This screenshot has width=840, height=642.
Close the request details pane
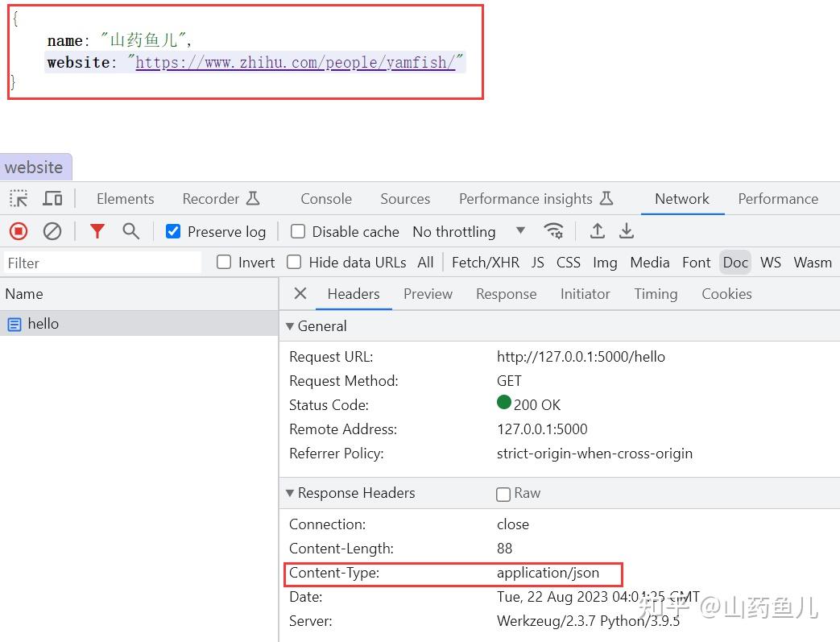coord(300,293)
